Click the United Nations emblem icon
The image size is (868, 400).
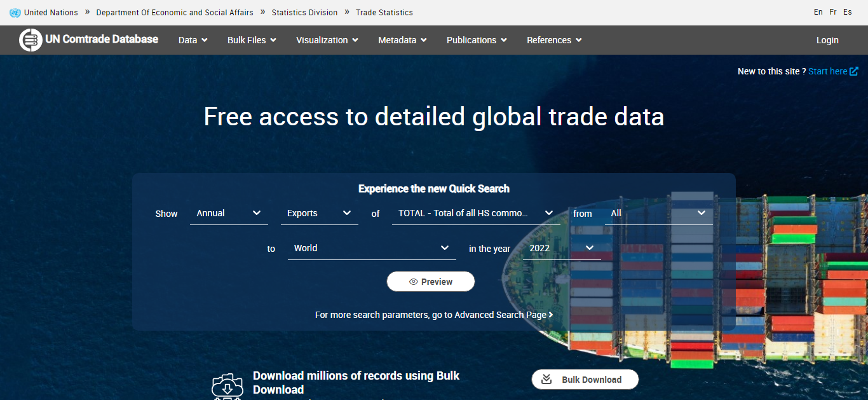15,13
